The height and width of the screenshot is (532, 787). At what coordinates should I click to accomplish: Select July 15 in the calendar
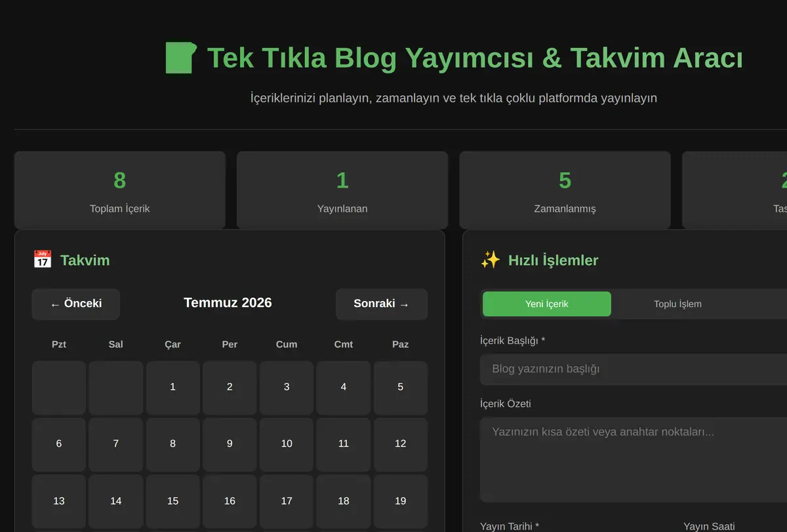(x=172, y=501)
